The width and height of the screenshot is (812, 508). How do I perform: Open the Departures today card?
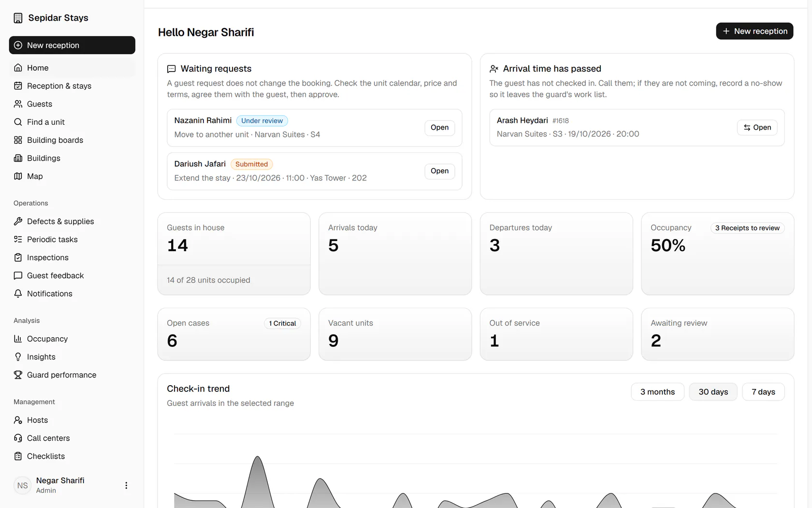(x=556, y=254)
